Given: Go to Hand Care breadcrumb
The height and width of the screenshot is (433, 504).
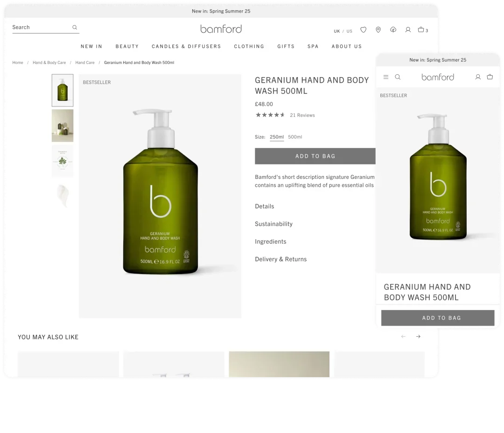Looking at the screenshot, I should tap(85, 63).
